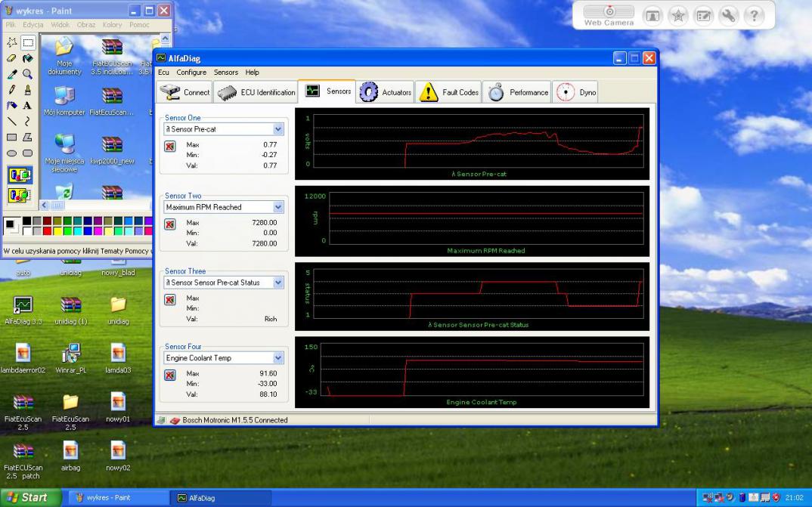Image resolution: width=812 pixels, height=507 pixels.
Task: Select the Eraser tool in Paint
Action: tap(11, 58)
